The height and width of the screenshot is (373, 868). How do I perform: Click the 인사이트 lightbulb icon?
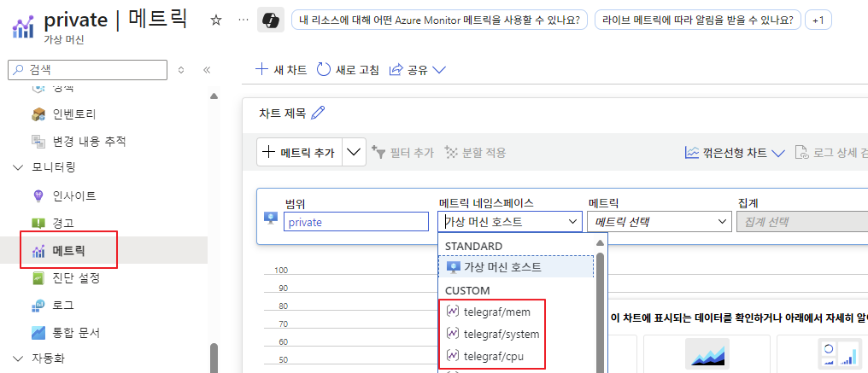(x=38, y=195)
